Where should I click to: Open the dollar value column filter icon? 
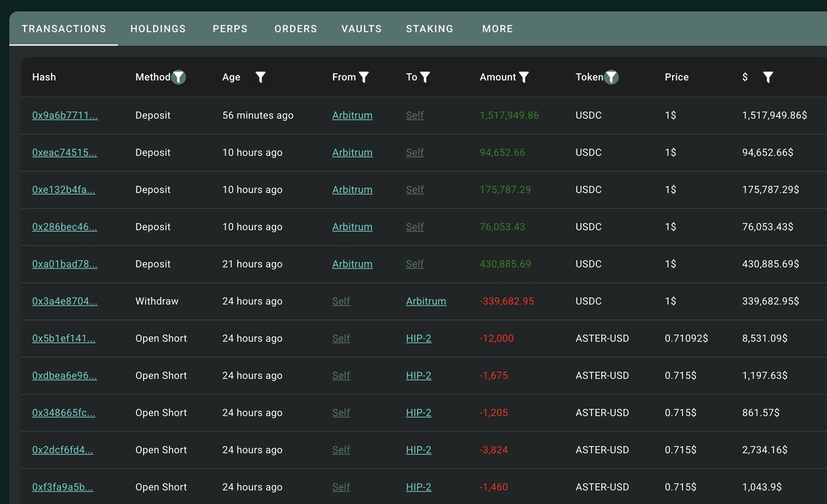click(768, 77)
